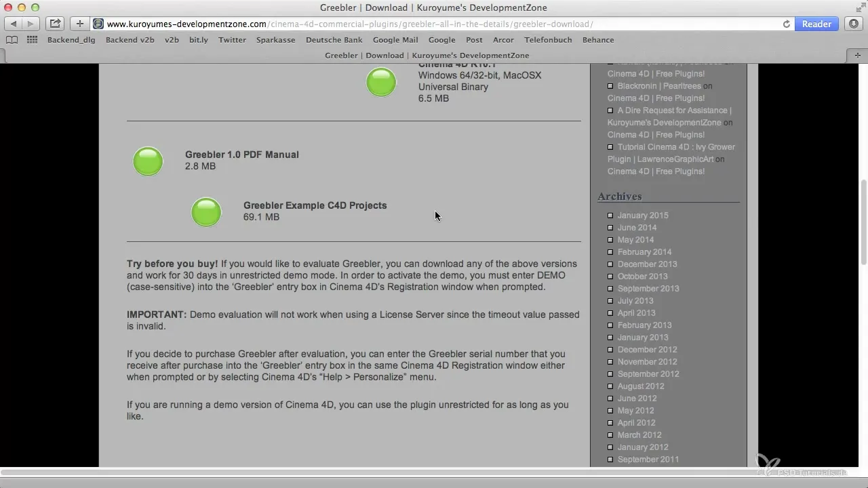Open the January 2015 archive
Screen dimensions: 868x488
643,216
